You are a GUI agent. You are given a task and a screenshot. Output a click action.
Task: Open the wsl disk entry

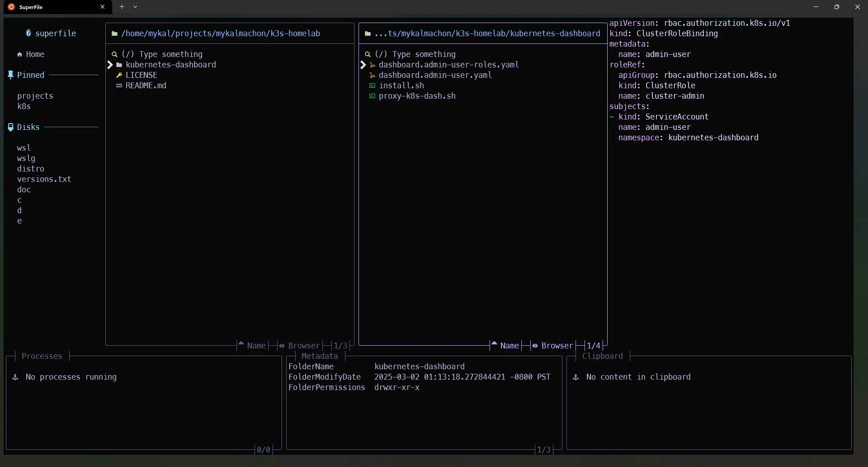(x=24, y=148)
